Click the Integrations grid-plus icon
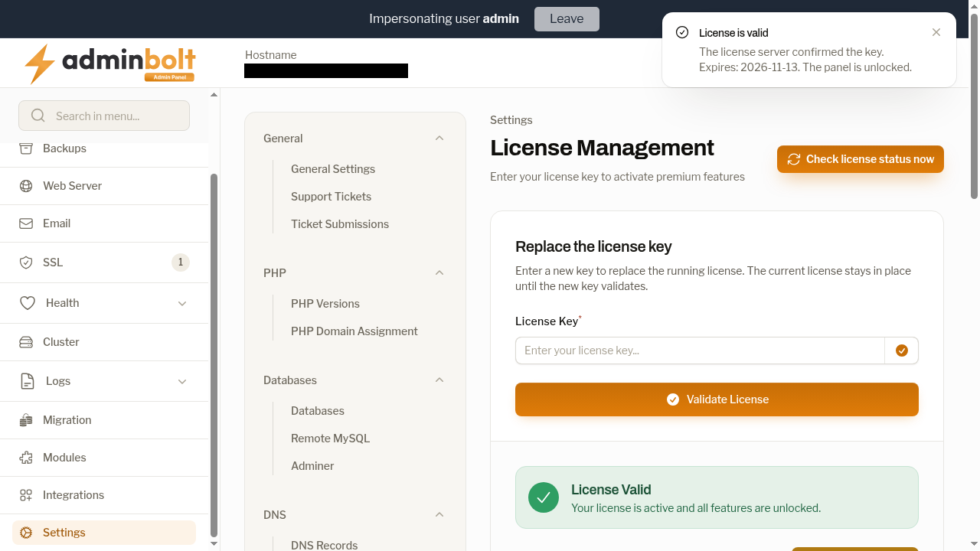Image resolution: width=980 pixels, height=551 pixels. pos(26,495)
